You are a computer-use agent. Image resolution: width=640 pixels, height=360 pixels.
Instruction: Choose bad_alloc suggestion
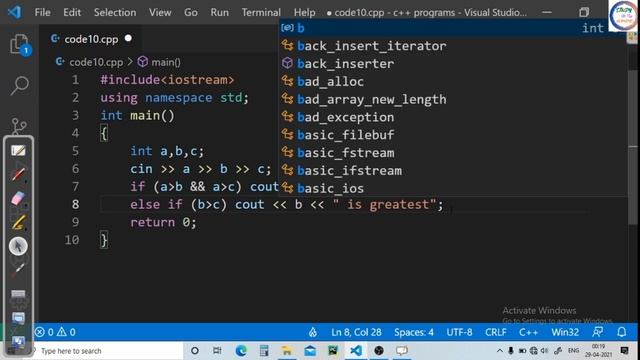(x=453, y=81)
